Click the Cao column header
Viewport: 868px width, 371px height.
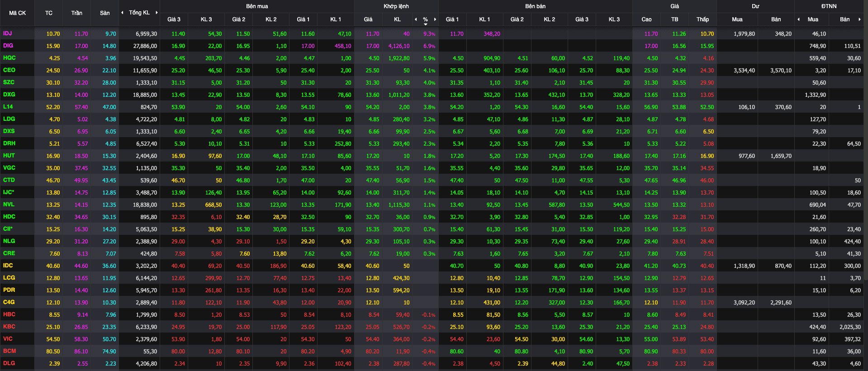[x=646, y=19]
